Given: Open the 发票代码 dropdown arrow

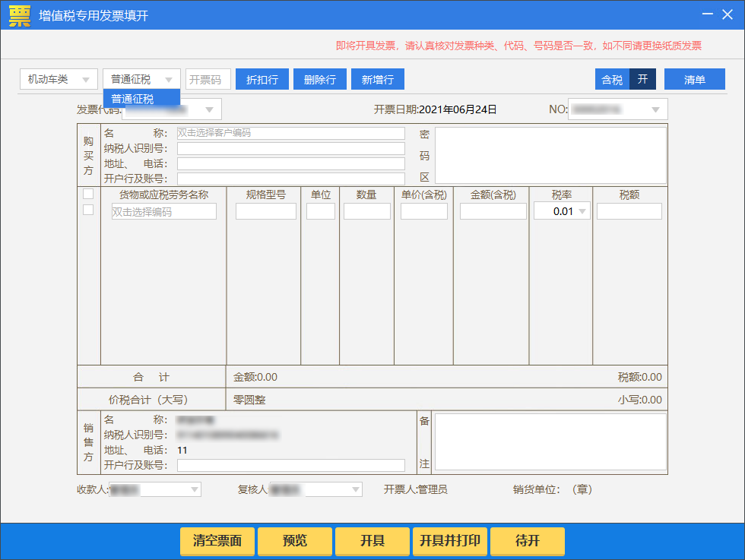Looking at the screenshot, I should click(x=209, y=109).
